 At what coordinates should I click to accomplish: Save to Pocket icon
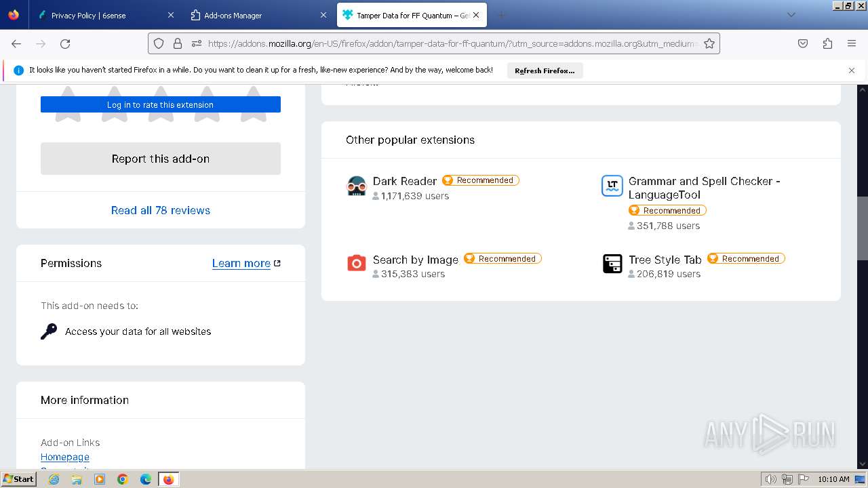tap(803, 43)
